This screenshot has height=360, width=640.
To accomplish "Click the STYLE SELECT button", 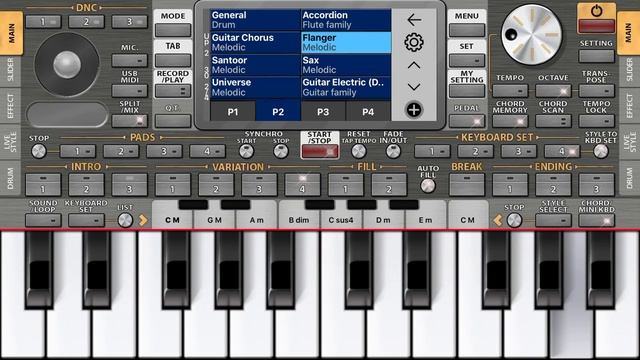I will [553, 220].
